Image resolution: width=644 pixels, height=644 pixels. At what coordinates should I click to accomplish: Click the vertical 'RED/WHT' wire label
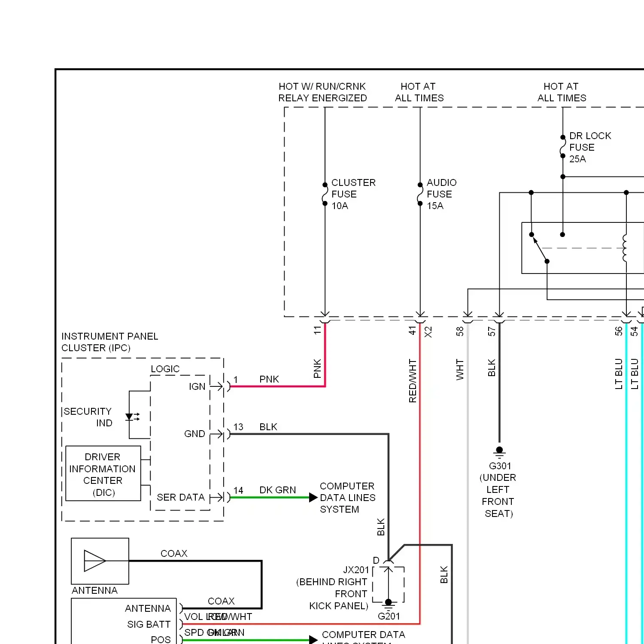point(413,381)
